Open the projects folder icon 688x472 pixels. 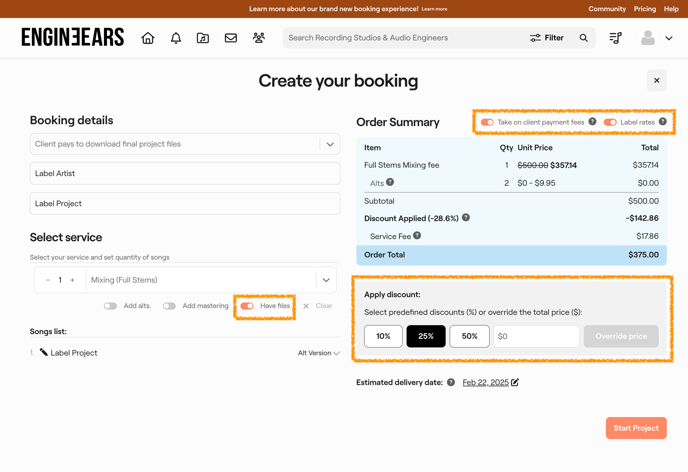tap(203, 38)
